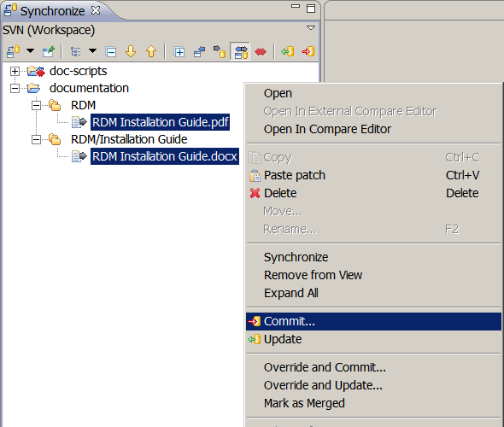
Task: Choose Remove from View
Action: click(x=373, y=275)
